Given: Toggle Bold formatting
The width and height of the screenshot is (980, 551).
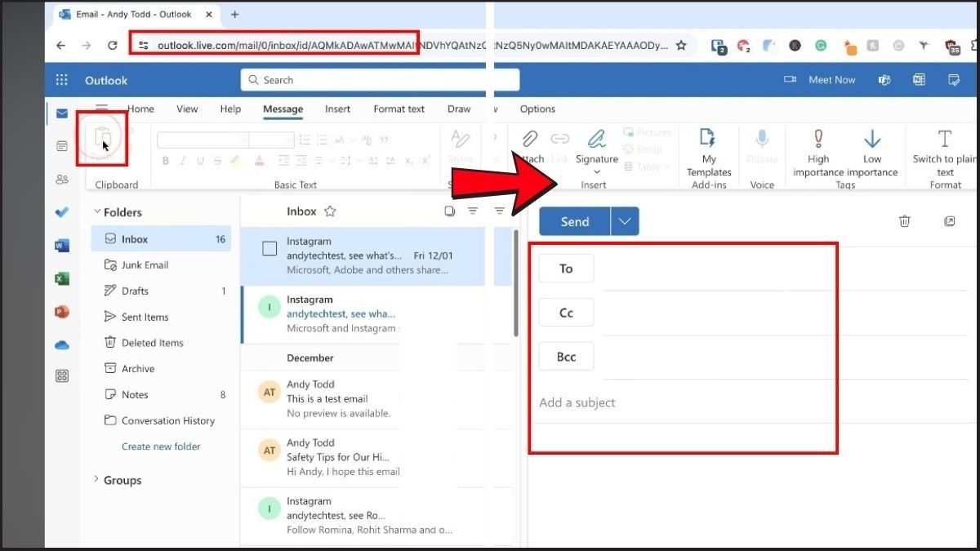Looking at the screenshot, I should (x=166, y=161).
